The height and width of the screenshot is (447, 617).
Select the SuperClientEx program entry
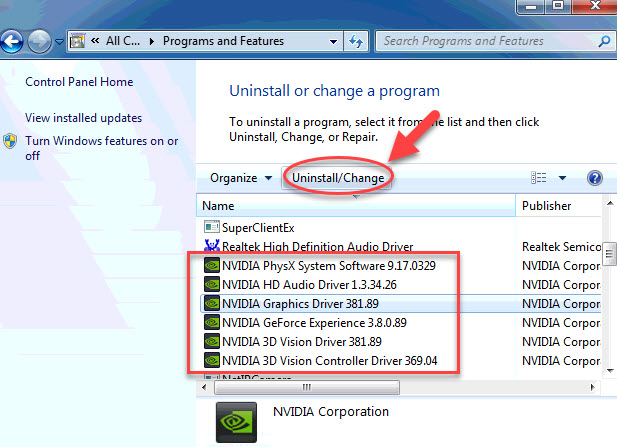[258, 228]
